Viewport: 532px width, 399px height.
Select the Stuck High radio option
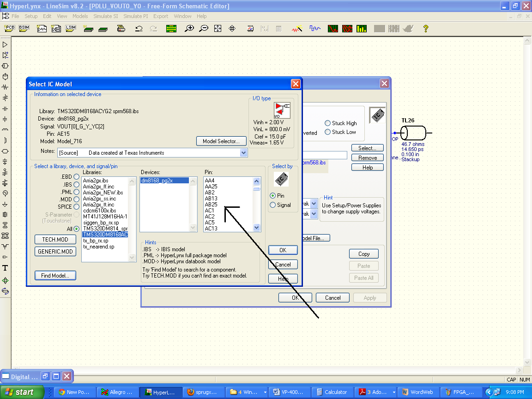pyautogui.click(x=328, y=123)
